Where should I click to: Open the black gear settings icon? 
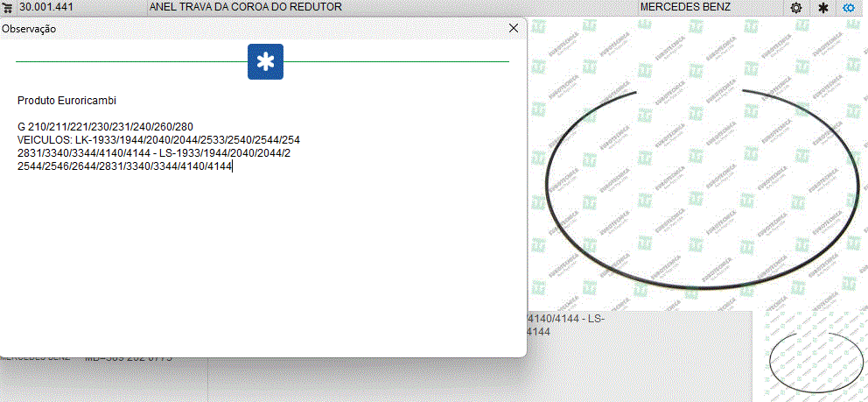795,8
